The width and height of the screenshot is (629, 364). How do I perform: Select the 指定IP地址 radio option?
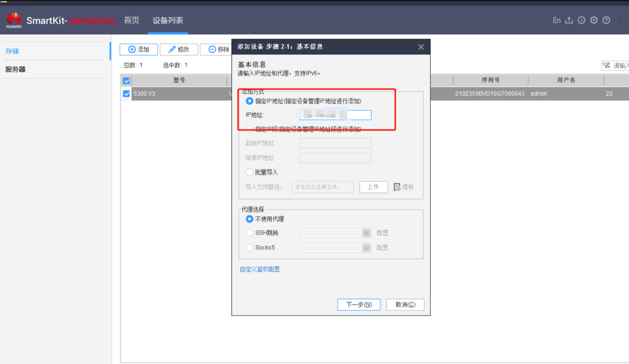[249, 101]
